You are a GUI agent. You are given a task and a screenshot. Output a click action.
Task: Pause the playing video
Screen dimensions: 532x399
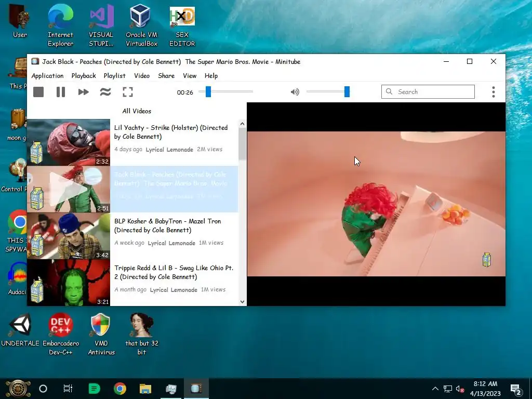61,92
